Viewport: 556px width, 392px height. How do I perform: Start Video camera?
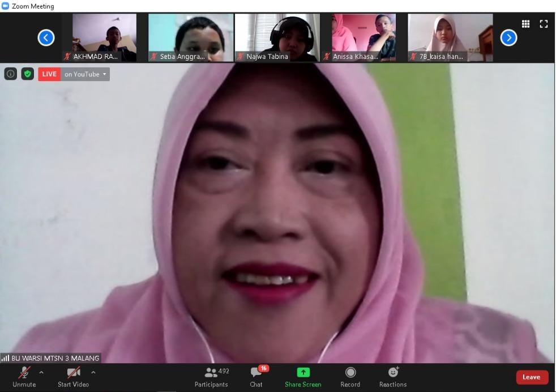click(74, 377)
